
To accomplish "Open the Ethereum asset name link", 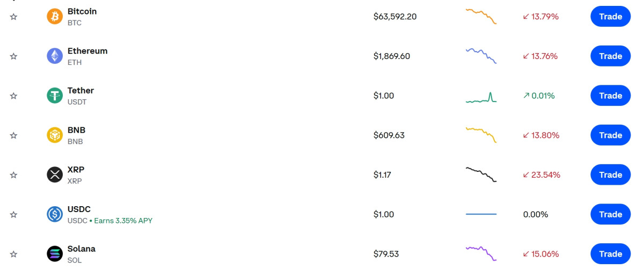I will (x=87, y=51).
